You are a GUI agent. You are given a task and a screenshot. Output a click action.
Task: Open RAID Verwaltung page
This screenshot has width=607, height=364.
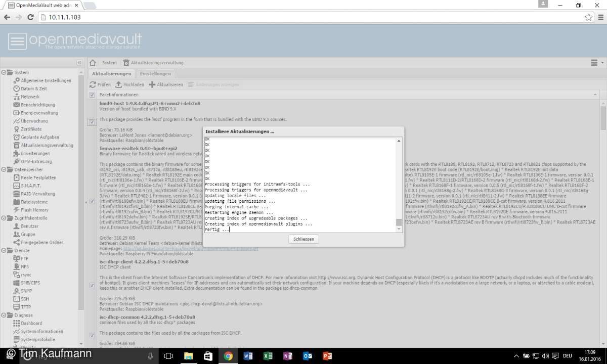[x=38, y=194]
